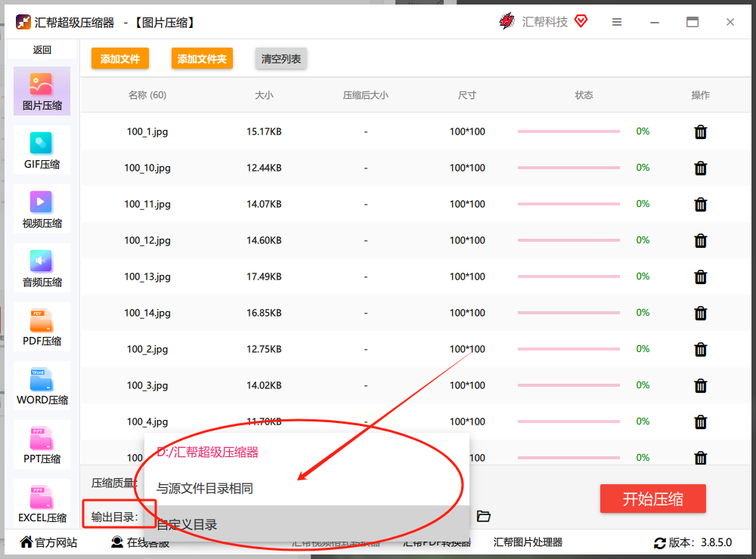Open WORD压缩 from the sidebar
Screen dimensions: 756x559
[42, 385]
